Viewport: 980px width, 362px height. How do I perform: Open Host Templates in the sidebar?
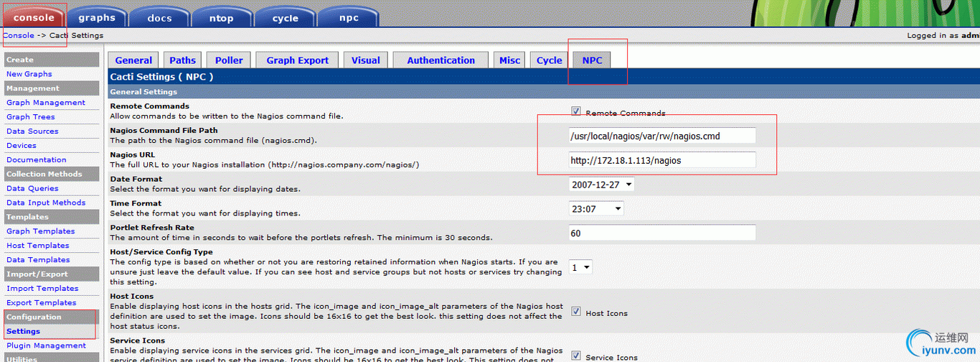click(37, 246)
